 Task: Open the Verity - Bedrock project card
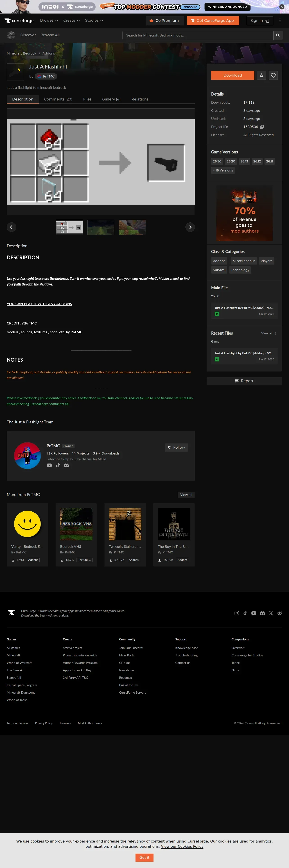point(28,535)
